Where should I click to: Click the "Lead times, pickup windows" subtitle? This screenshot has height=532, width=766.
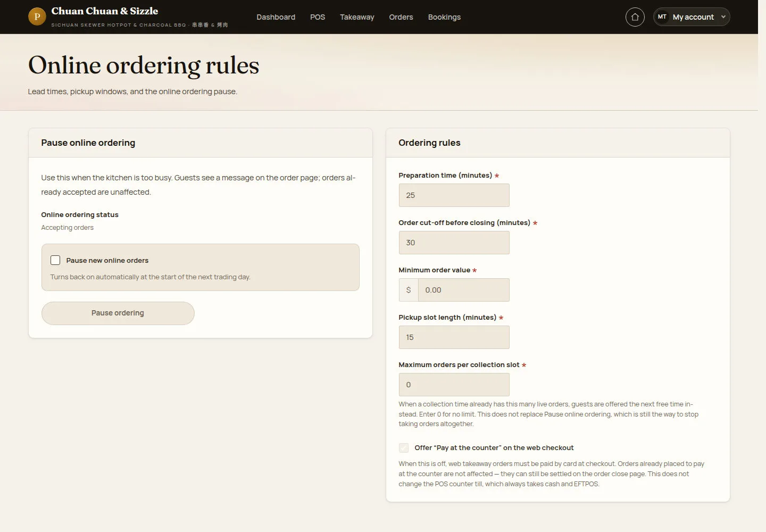point(132,92)
